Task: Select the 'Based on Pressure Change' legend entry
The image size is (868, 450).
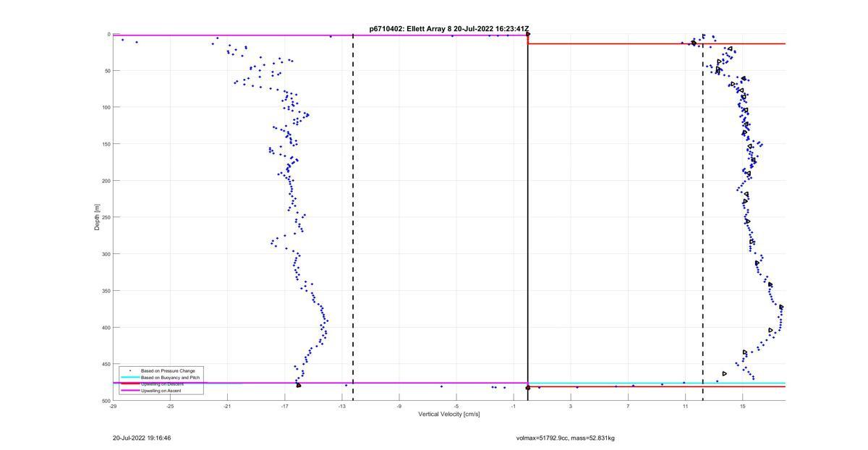Action: point(168,371)
